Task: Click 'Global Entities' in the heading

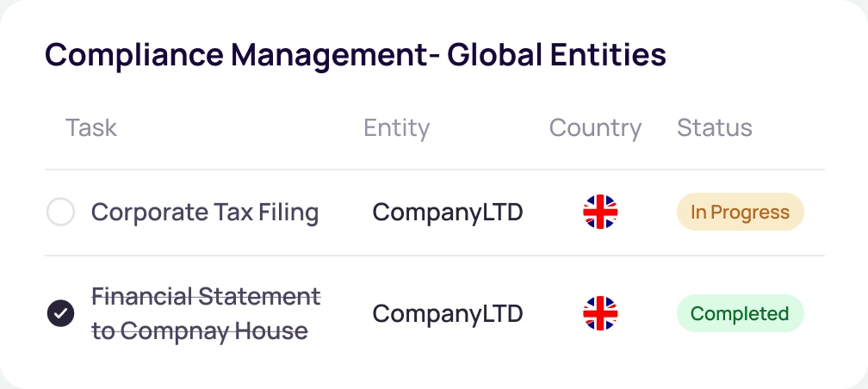Action: click(x=556, y=55)
